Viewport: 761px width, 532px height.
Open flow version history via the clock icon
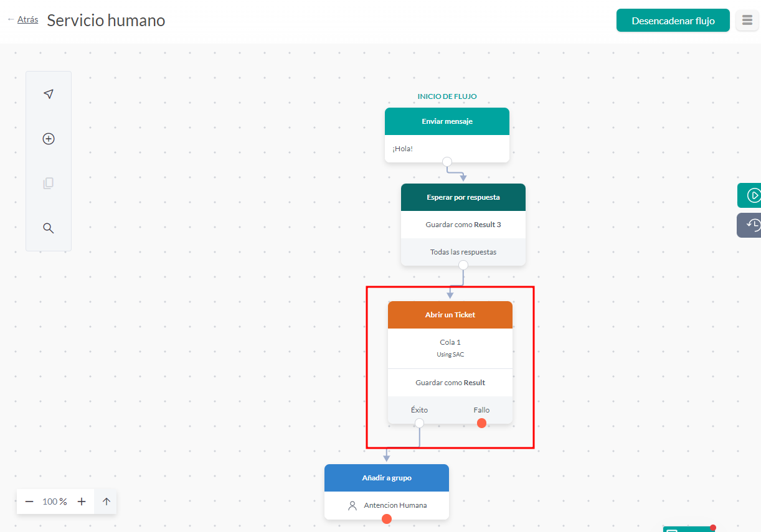[754, 225]
